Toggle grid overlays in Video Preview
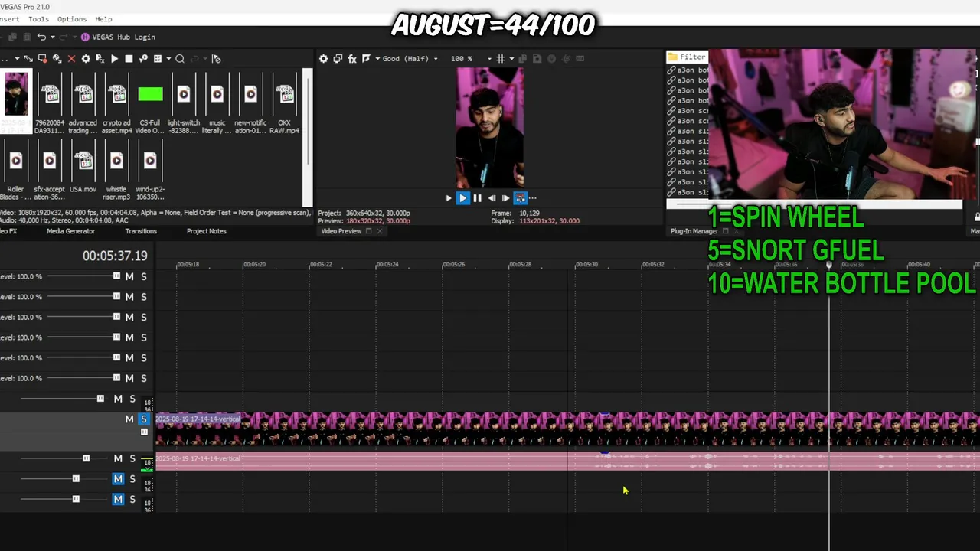 tap(500, 58)
